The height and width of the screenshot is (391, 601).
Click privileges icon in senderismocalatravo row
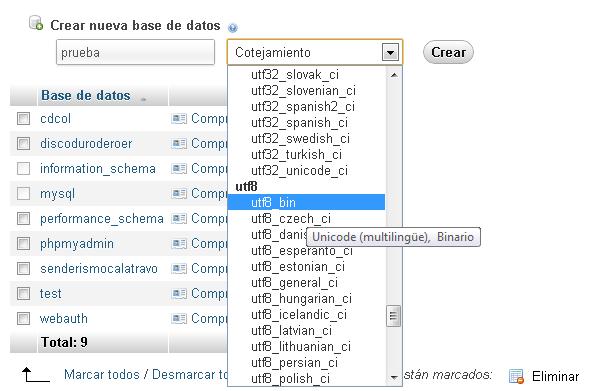click(179, 268)
